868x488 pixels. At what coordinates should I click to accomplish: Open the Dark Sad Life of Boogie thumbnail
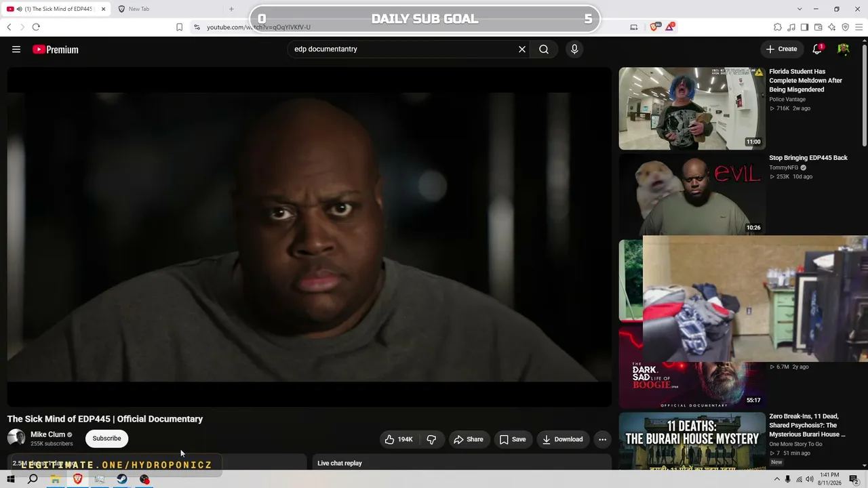coord(692,384)
